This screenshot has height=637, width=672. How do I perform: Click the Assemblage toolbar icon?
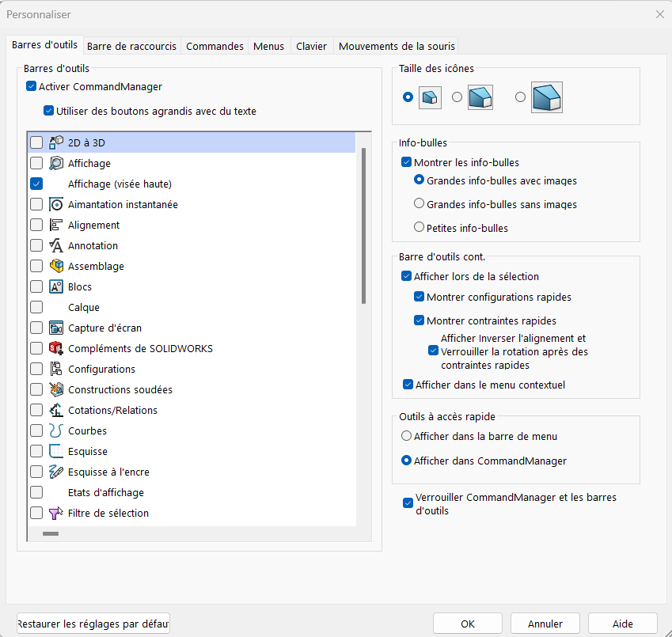click(x=56, y=266)
